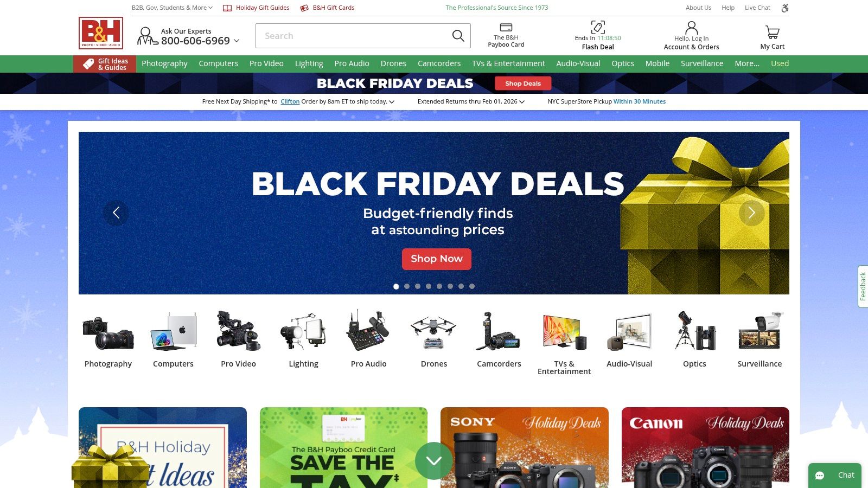Jump to the last carousel dot
Screen dimensions: 868x488
coord(472,286)
